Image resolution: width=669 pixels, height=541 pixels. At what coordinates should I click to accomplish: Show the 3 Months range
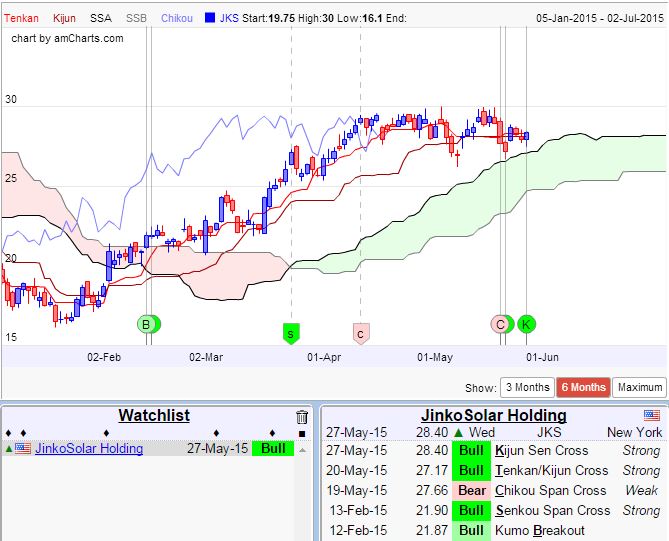(527, 387)
